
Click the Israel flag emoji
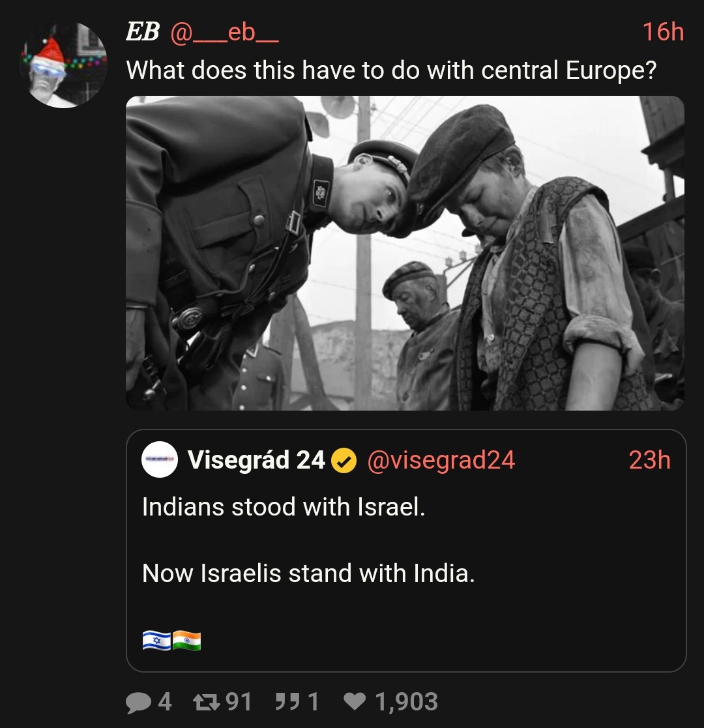156,641
